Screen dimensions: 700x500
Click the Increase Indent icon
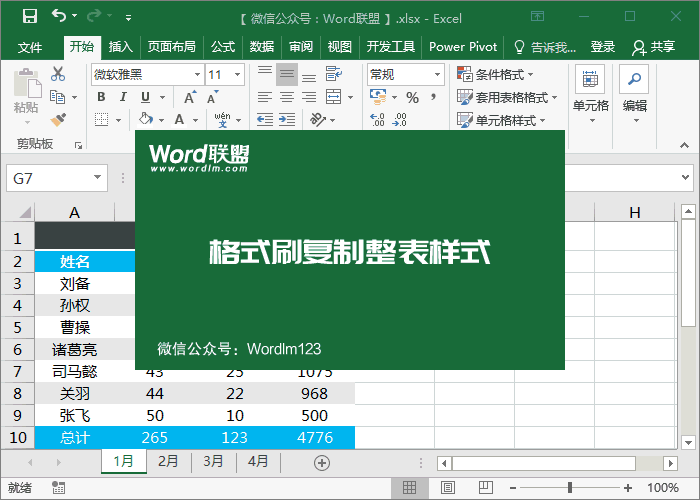(x=287, y=119)
